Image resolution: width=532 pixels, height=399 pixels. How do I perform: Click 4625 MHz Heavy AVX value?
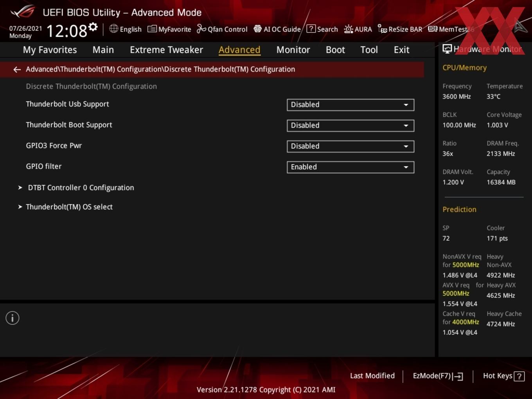pyautogui.click(x=501, y=296)
